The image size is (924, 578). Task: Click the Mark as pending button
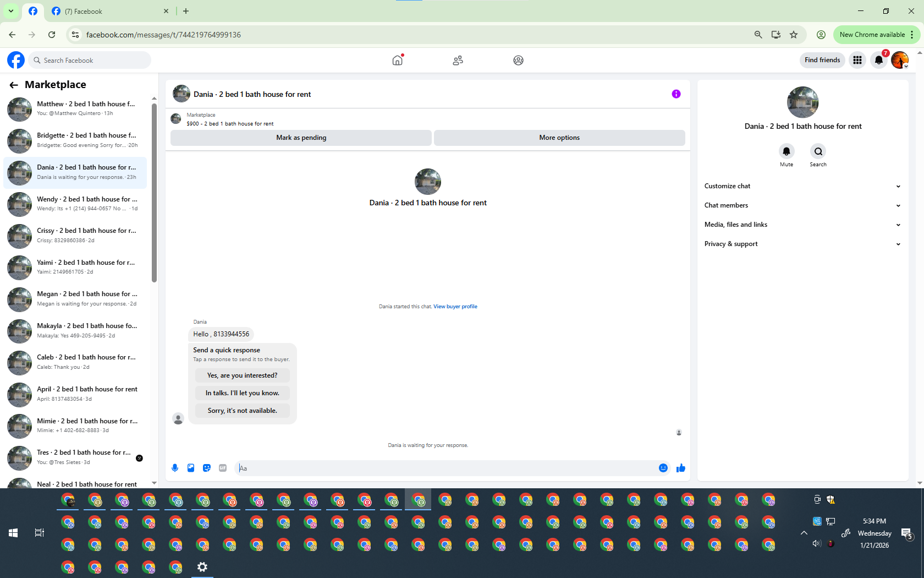click(x=301, y=138)
